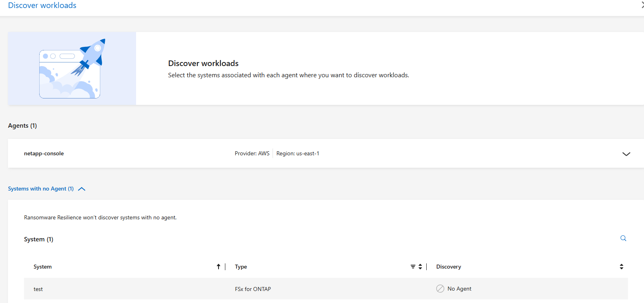Image resolution: width=644 pixels, height=303 pixels.
Task: Click the System column header
Action: tap(42, 267)
